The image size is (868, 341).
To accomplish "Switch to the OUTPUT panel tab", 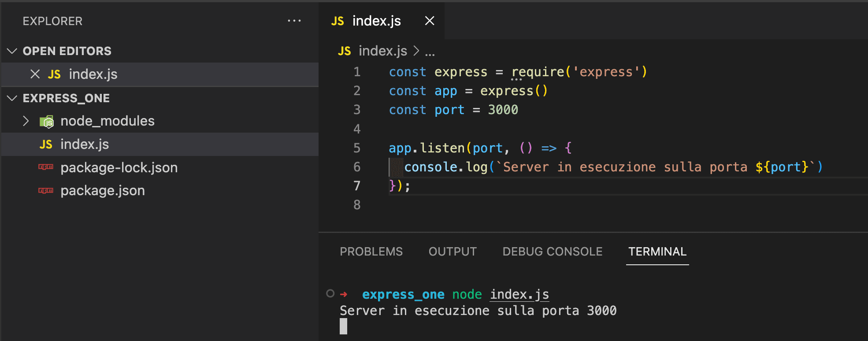I will tap(453, 252).
